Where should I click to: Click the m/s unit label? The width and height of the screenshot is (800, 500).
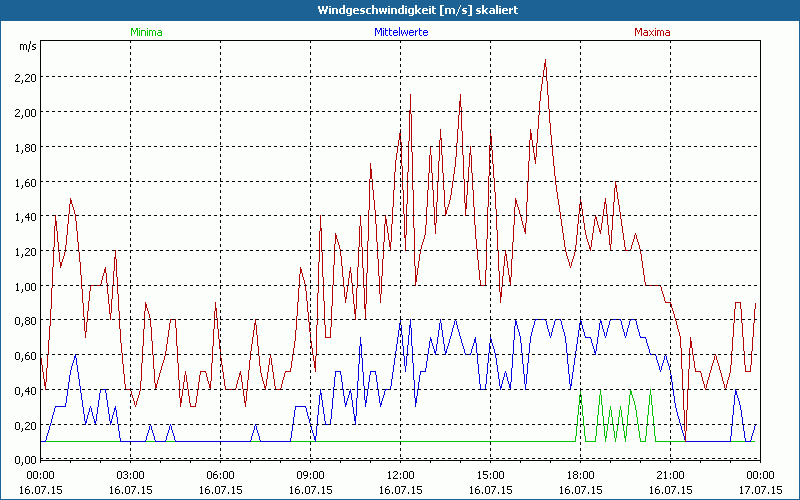(x=26, y=46)
